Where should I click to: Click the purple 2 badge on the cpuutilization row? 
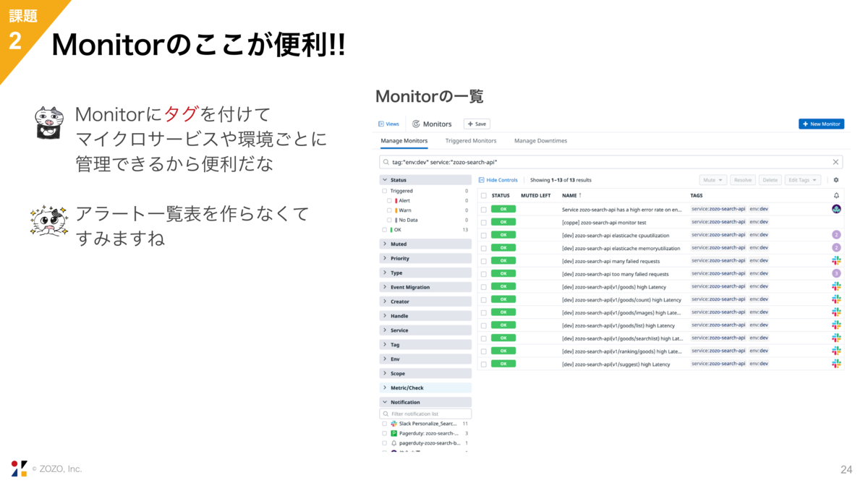tap(836, 235)
